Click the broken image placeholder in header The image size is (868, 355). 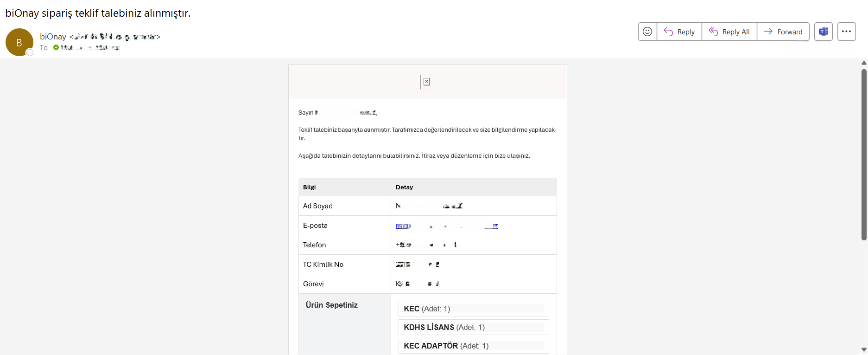(427, 82)
